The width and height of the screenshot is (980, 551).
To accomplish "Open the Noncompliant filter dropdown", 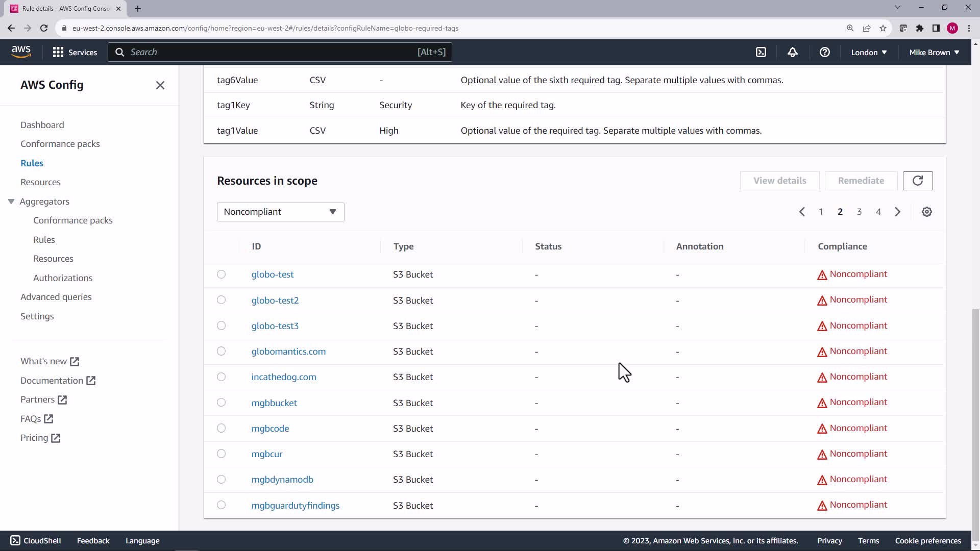I will 280,212.
